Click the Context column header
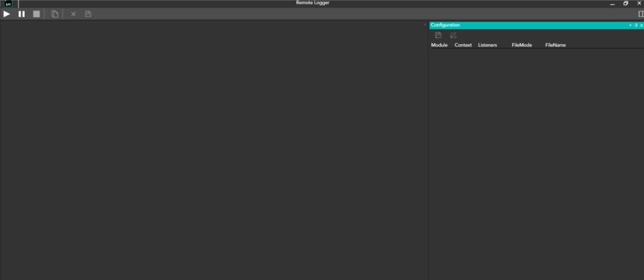Viewport: 644px width, 280px height. (x=463, y=45)
